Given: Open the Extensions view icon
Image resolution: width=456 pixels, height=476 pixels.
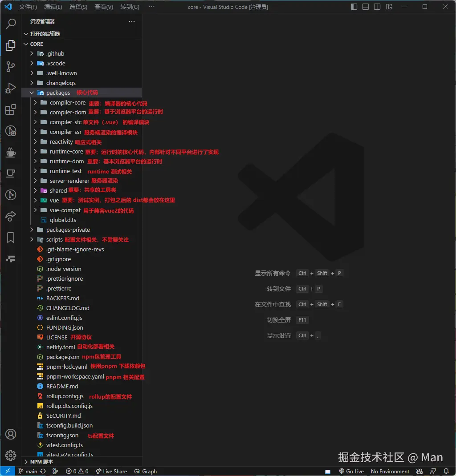Looking at the screenshot, I should (11, 109).
